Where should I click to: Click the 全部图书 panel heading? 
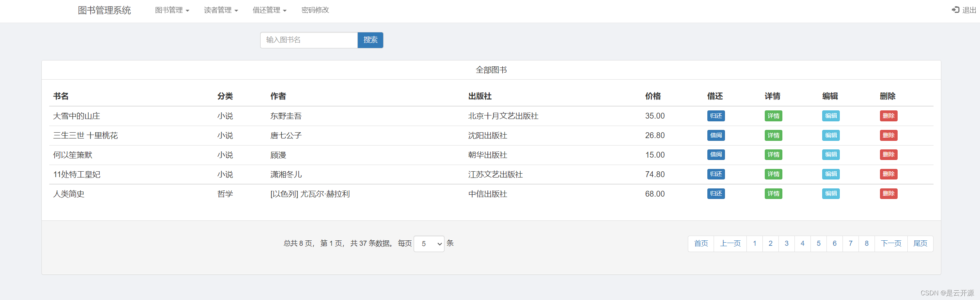coord(491,70)
